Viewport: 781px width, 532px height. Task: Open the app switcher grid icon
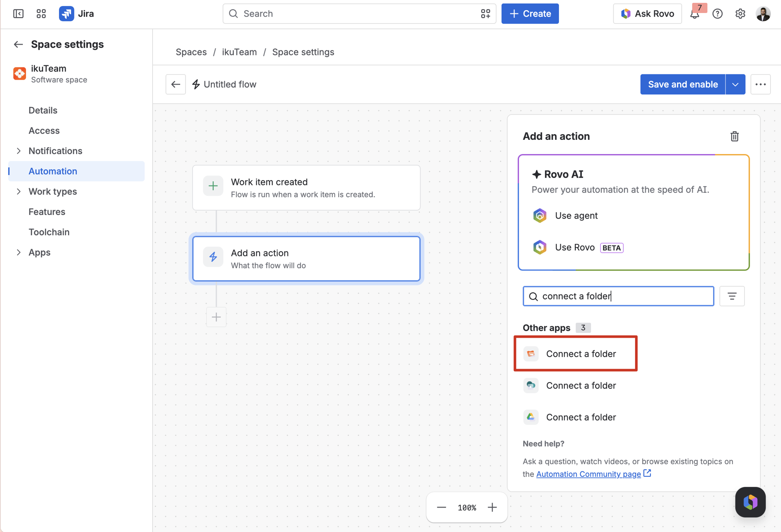click(41, 13)
